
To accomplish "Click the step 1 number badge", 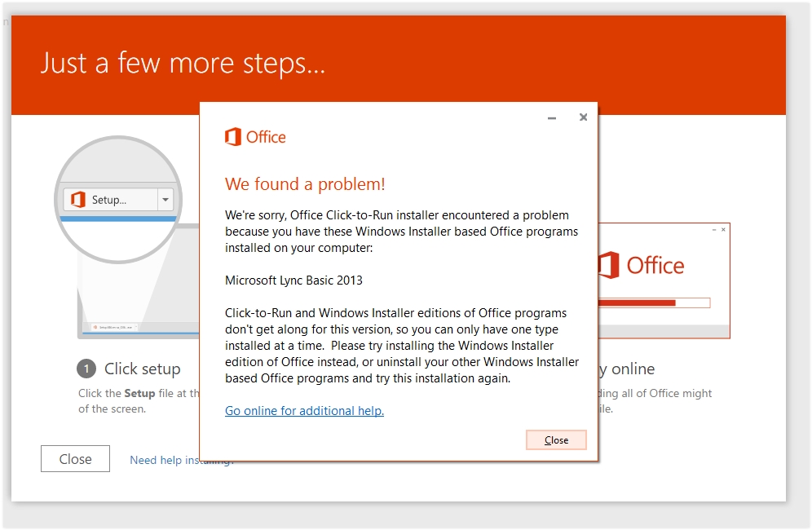I will point(86,369).
